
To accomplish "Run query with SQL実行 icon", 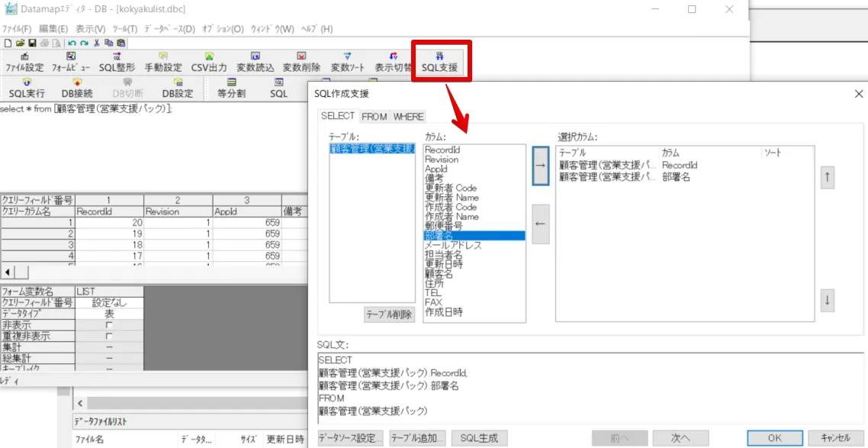I will coord(27,88).
